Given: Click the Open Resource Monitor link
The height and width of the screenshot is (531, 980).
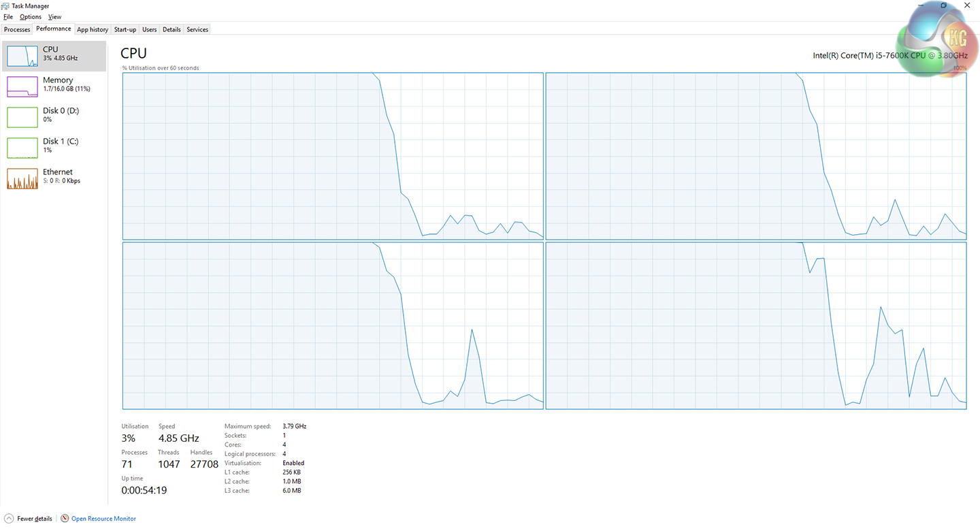Looking at the screenshot, I should coord(103,519).
